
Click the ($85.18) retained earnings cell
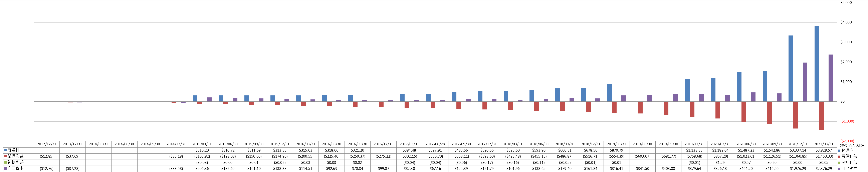[x=176, y=157]
